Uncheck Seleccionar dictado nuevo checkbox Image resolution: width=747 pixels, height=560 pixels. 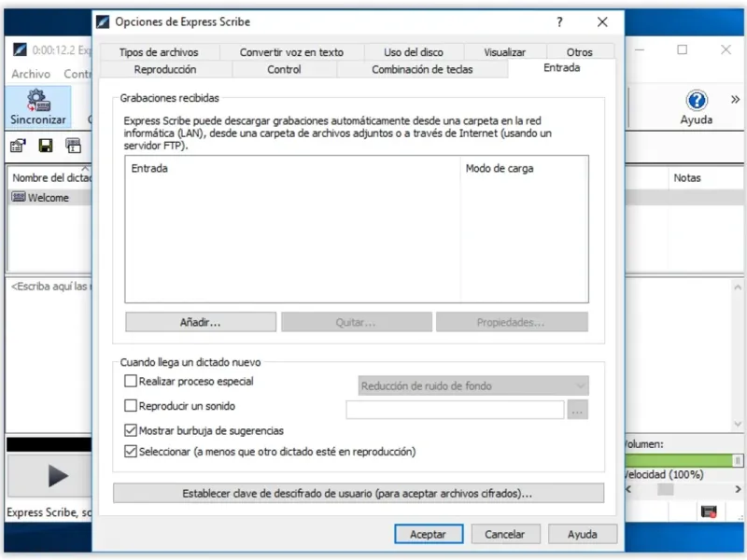click(x=130, y=452)
